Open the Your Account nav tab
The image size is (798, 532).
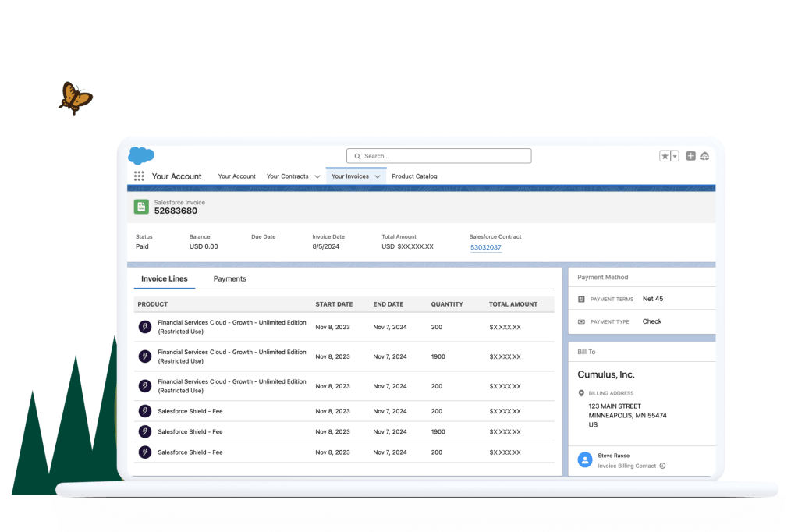(x=236, y=176)
